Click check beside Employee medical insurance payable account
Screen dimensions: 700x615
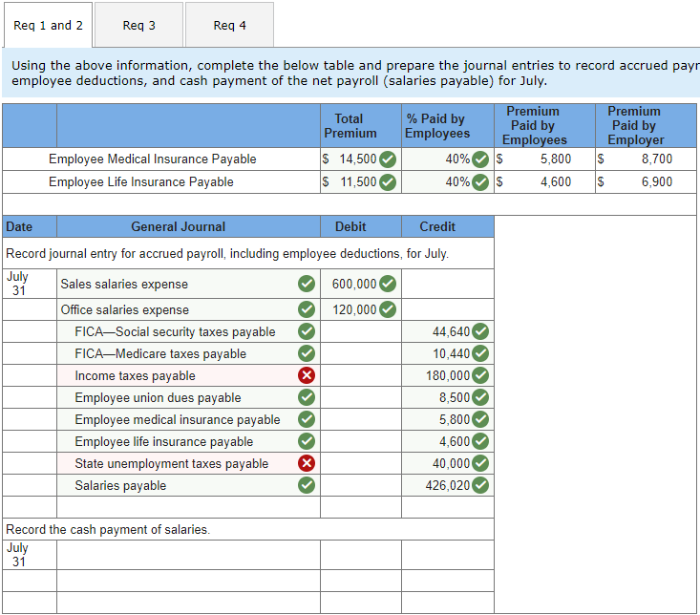point(307,419)
